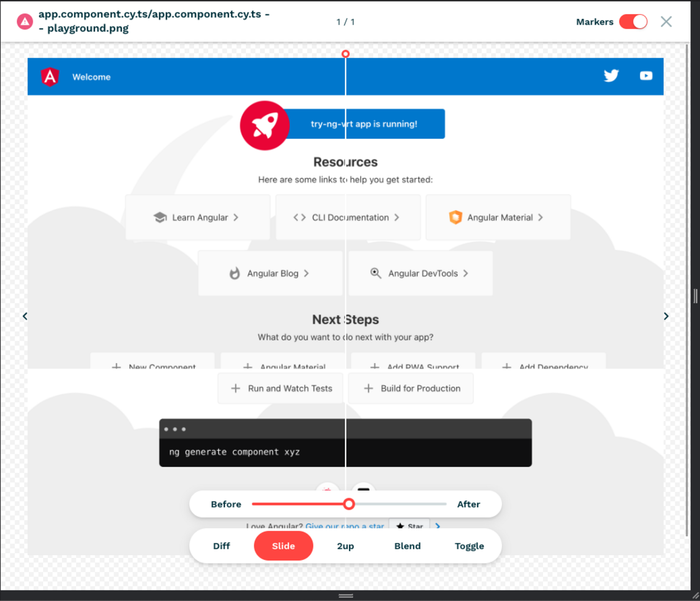The image size is (700, 601).
Task: Click the chevron next to CLI Documentation
Action: pyautogui.click(x=397, y=218)
